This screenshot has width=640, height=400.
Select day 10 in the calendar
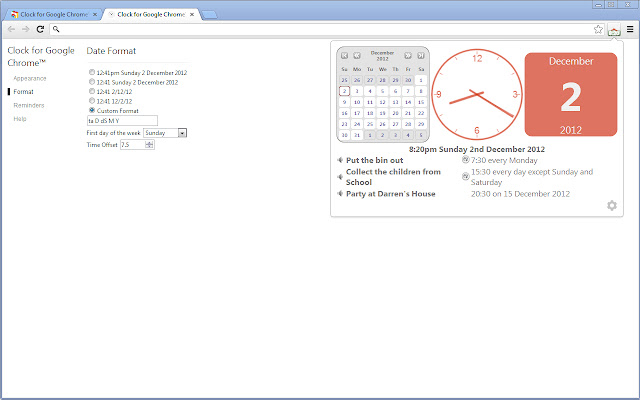click(x=357, y=102)
